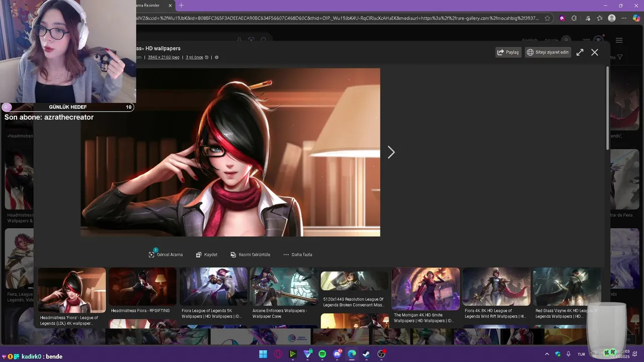Click the address bar URL

click(x=338, y=18)
